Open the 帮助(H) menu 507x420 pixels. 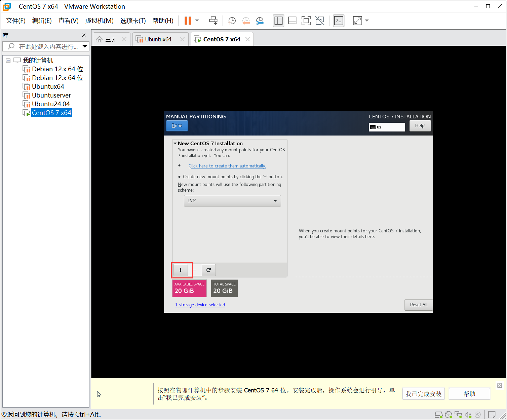tap(163, 21)
